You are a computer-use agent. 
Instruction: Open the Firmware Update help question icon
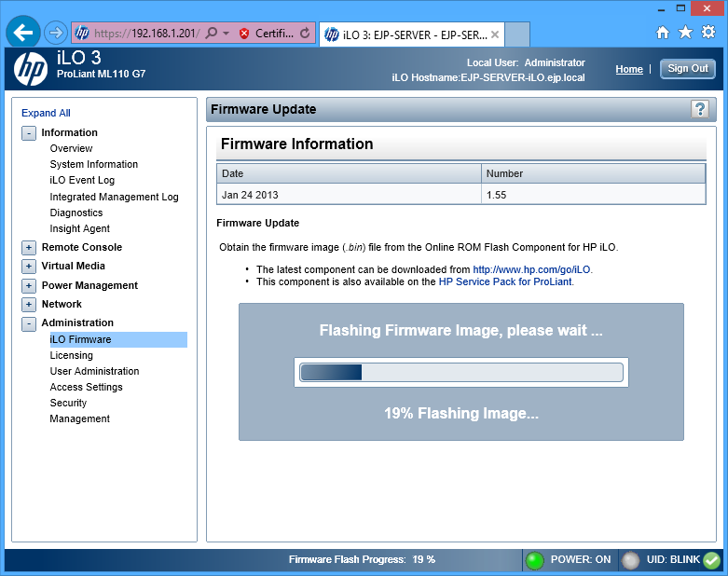[700, 109]
